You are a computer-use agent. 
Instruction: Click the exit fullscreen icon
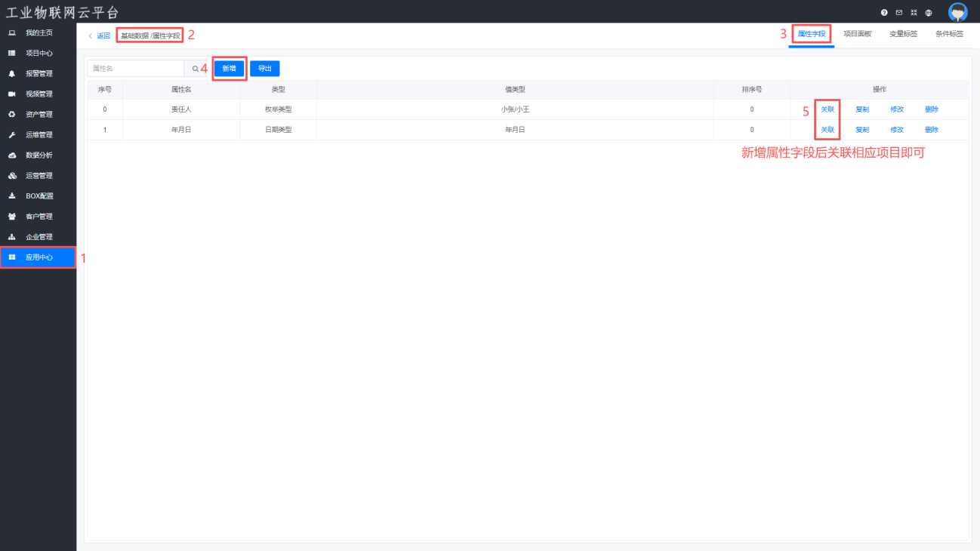click(x=914, y=13)
